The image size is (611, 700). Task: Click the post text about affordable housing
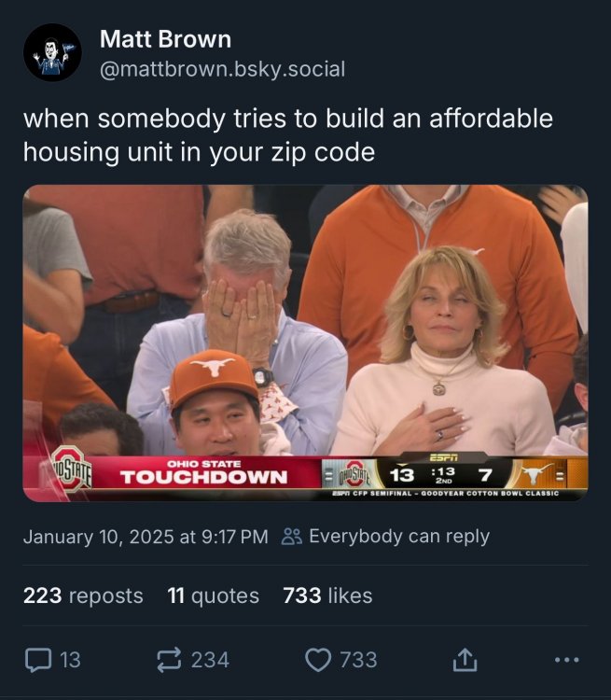click(x=288, y=135)
